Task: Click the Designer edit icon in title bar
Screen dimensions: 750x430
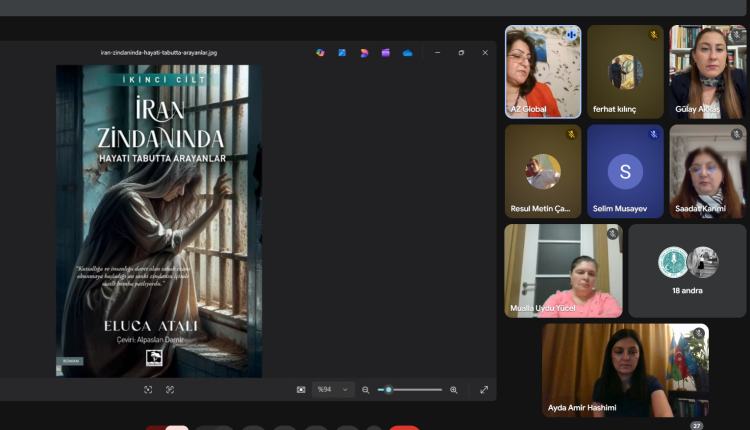Action: (342, 52)
